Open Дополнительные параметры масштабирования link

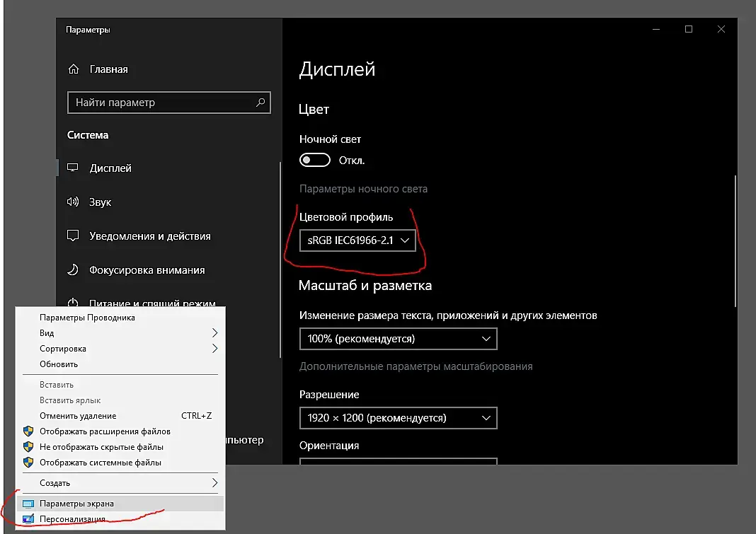[416, 366]
